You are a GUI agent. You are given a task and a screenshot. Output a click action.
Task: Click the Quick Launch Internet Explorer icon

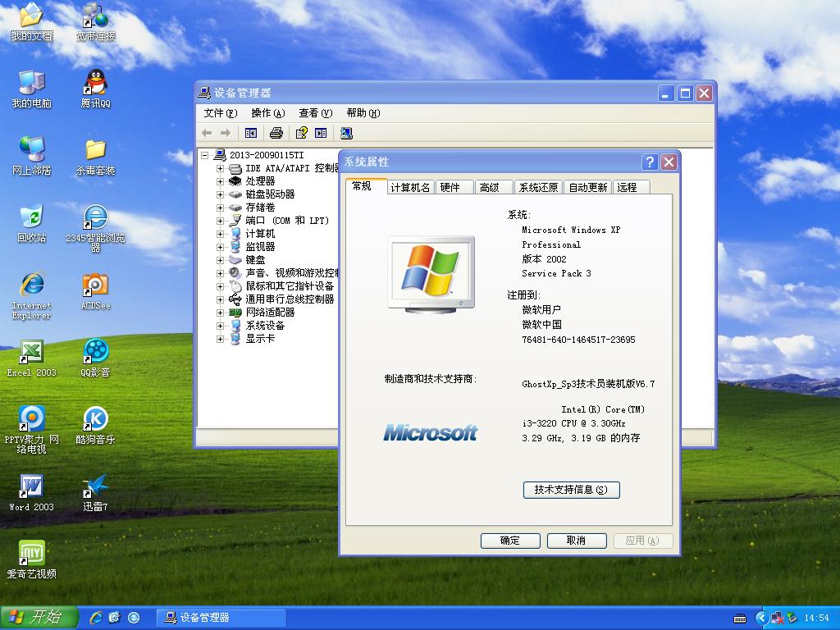tap(97, 618)
